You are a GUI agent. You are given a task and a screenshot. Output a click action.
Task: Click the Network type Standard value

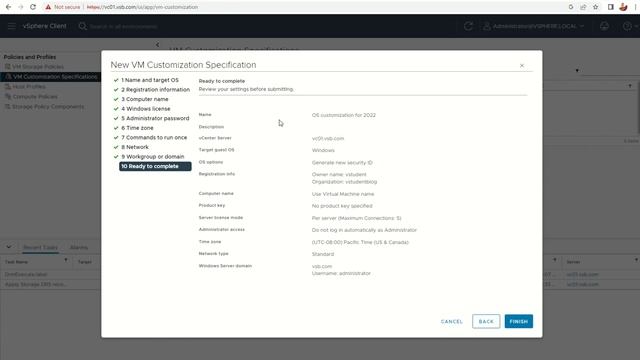(x=323, y=254)
